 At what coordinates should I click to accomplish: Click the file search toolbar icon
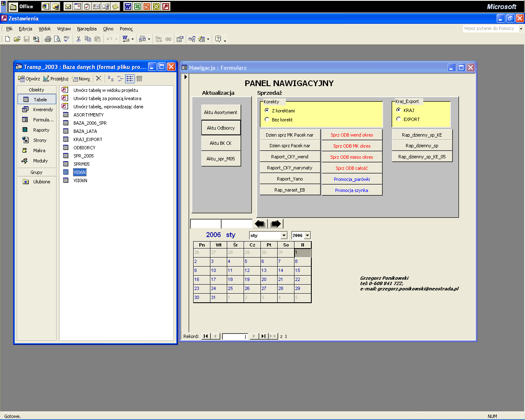click(x=36, y=39)
